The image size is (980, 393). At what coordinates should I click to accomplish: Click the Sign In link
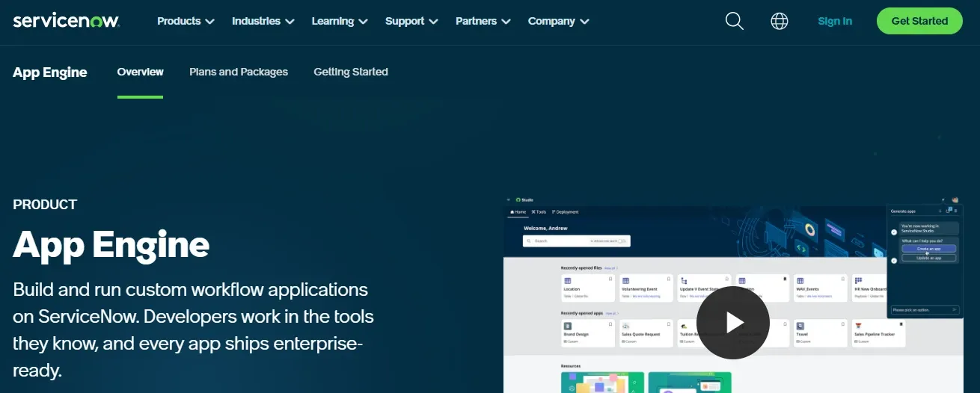(835, 21)
